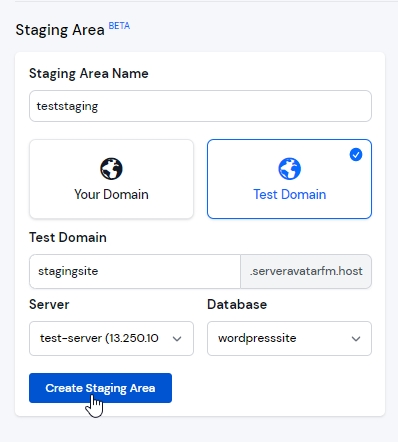Click the Staging Area Name input field
Image resolution: width=398 pixels, height=442 pixels.
coord(200,106)
